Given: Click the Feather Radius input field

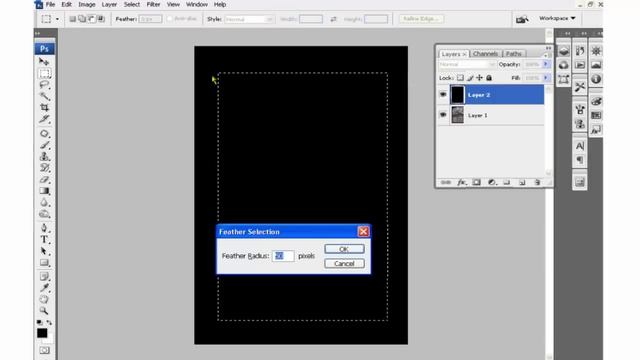Looking at the screenshot, I should [283, 256].
